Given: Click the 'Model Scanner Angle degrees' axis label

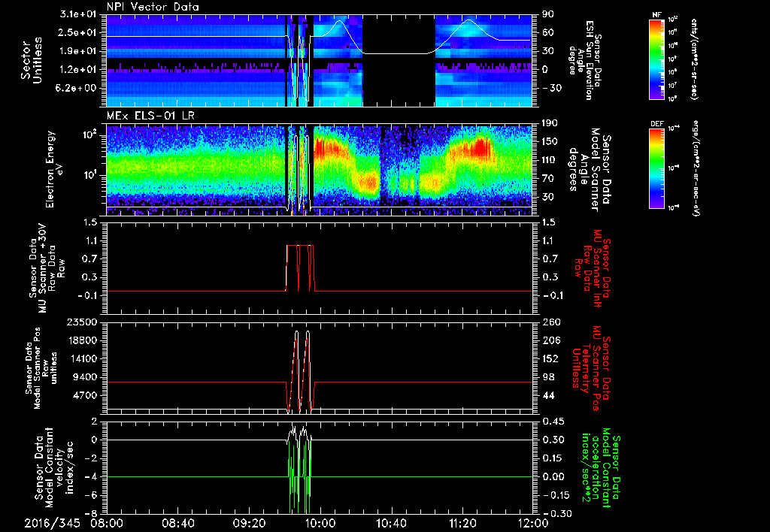Looking at the screenshot, I should pos(590,169).
